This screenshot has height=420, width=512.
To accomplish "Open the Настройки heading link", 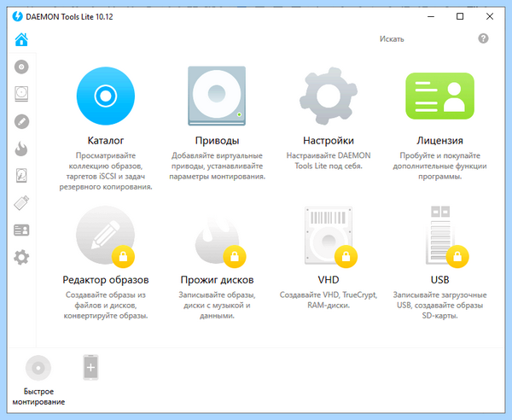I will click(x=329, y=141).
